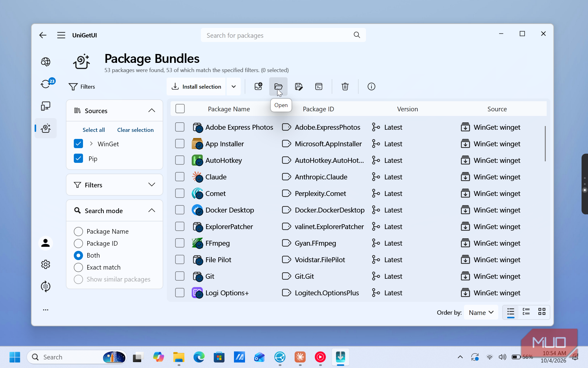The image size is (588, 368).
Task: Tick the select-all checkbox in the header
Action: tap(180, 109)
